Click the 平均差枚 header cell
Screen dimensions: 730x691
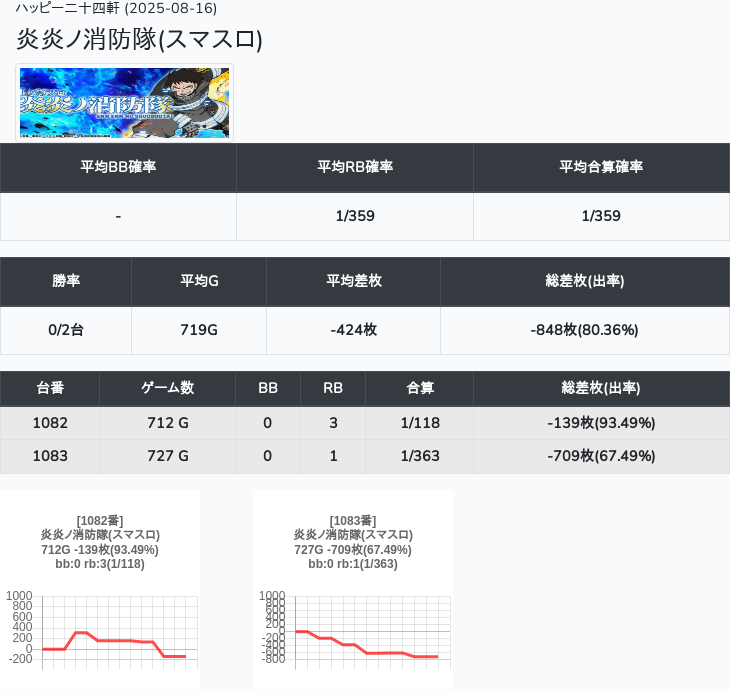353,281
